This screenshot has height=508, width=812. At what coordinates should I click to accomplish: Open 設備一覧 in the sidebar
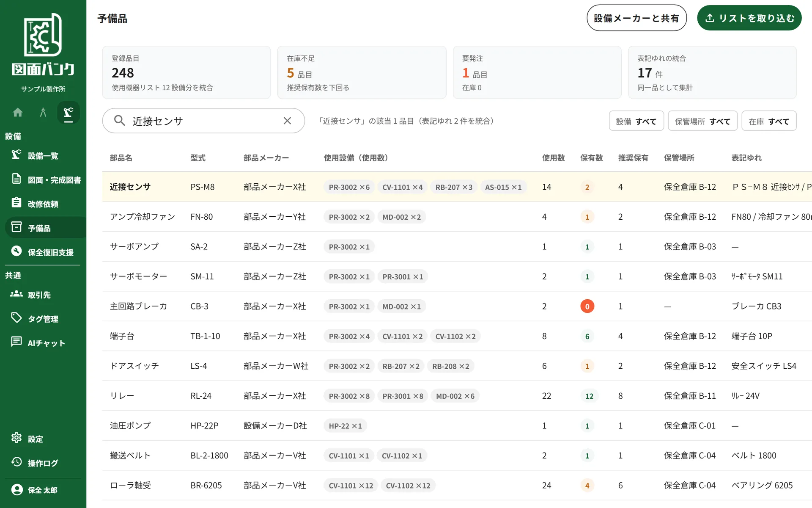(43, 156)
